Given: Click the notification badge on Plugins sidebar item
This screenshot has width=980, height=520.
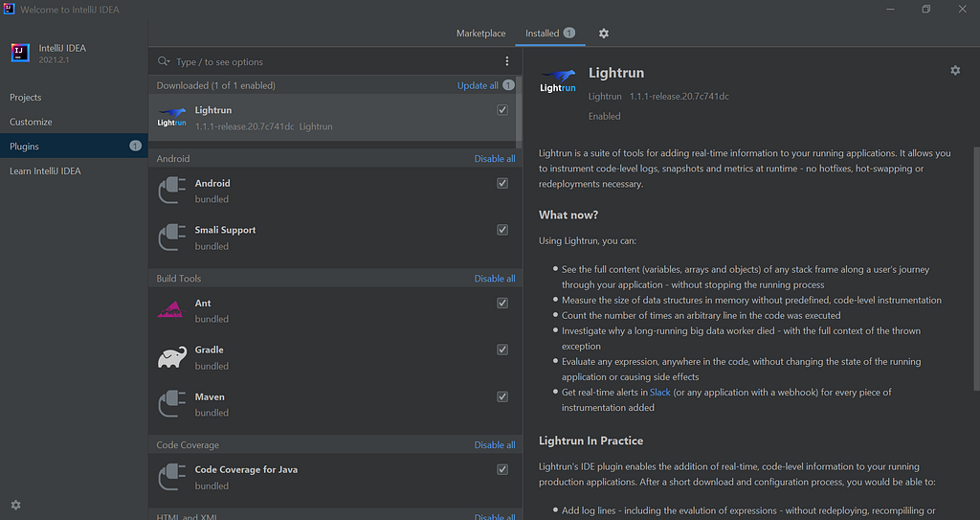Looking at the screenshot, I should 135,146.
